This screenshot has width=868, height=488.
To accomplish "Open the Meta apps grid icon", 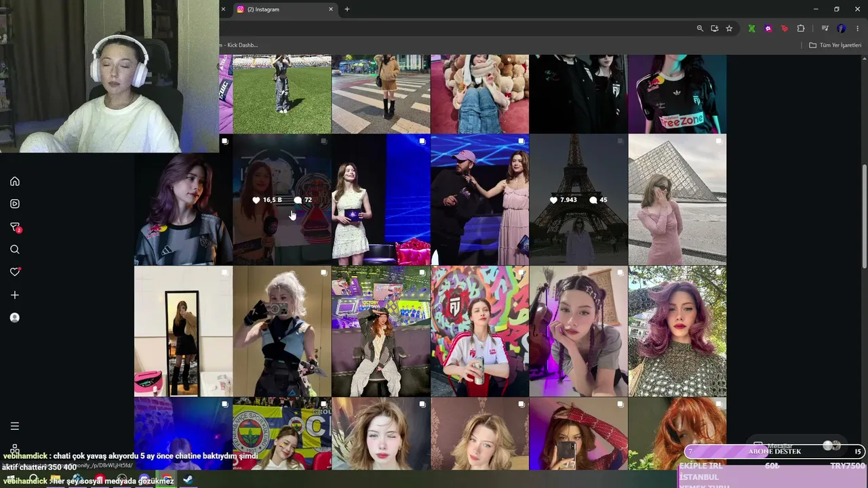I will [x=14, y=449].
